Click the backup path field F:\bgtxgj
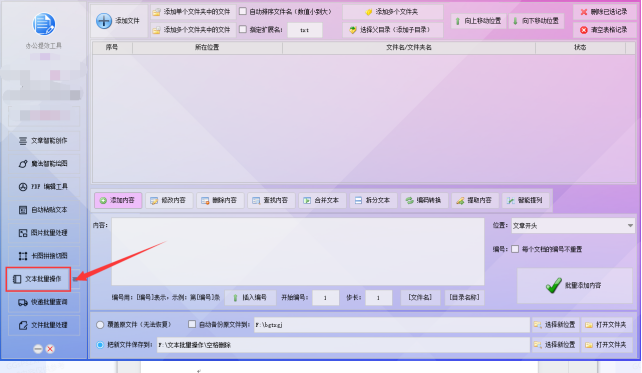Image resolution: width=642 pixels, height=373 pixels. 391,325
